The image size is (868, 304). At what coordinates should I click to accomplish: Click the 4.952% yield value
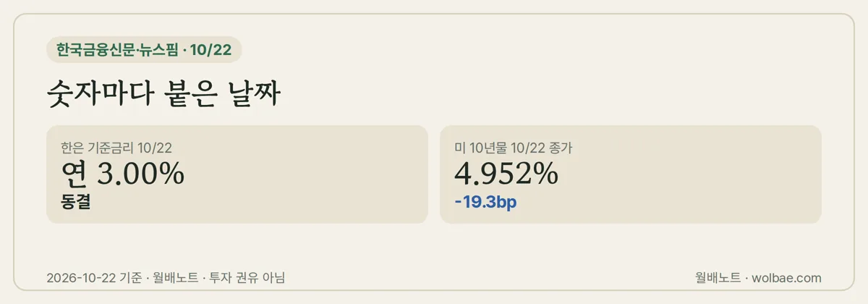tap(506, 174)
